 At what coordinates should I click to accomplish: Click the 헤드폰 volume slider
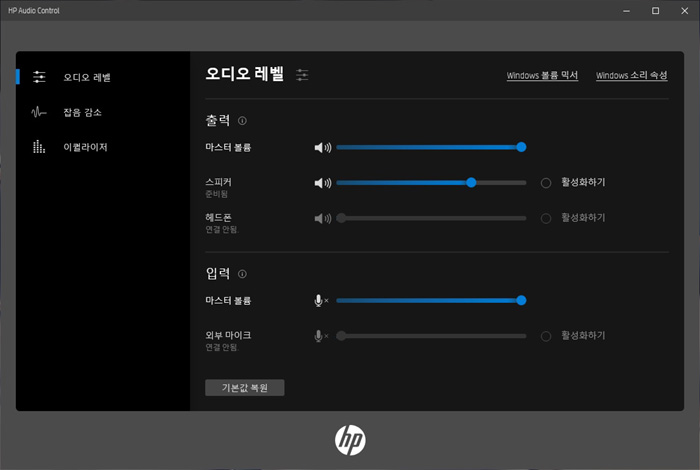[x=431, y=218]
